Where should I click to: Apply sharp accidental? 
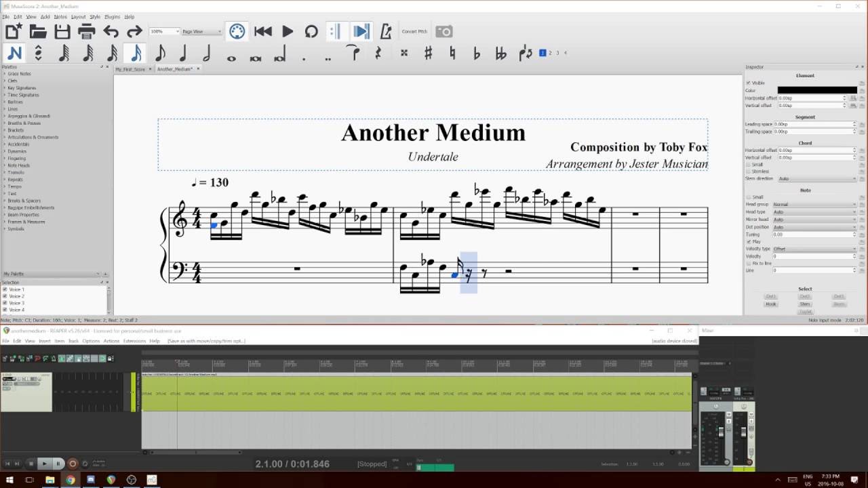click(x=428, y=53)
